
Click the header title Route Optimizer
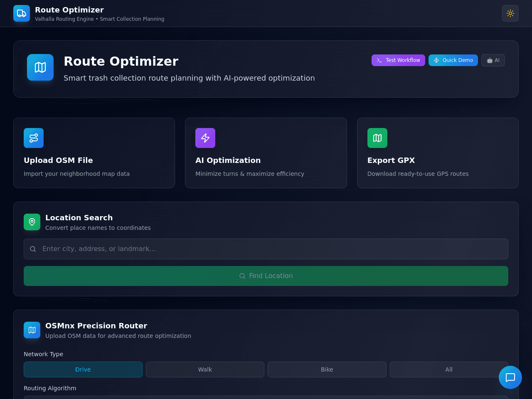tap(69, 10)
